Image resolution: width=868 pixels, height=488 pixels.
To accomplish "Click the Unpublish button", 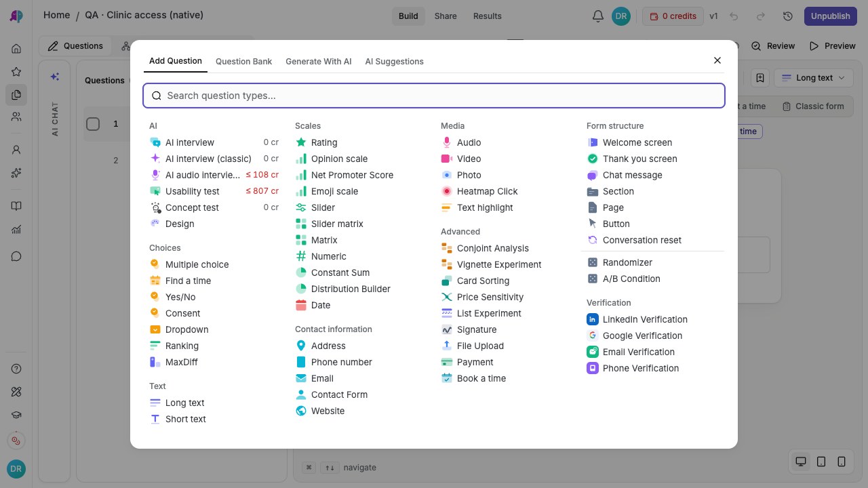I will [x=830, y=16].
